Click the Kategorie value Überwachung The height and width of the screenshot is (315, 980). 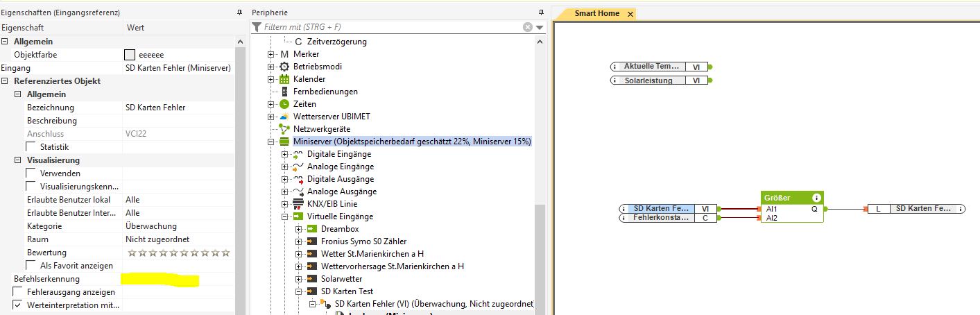point(151,226)
